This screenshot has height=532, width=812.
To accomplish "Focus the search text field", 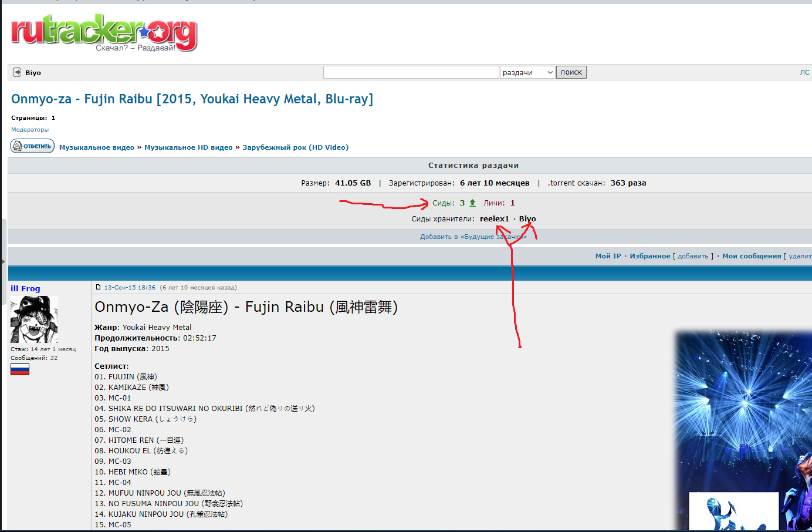I will click(x=411, y=72).
